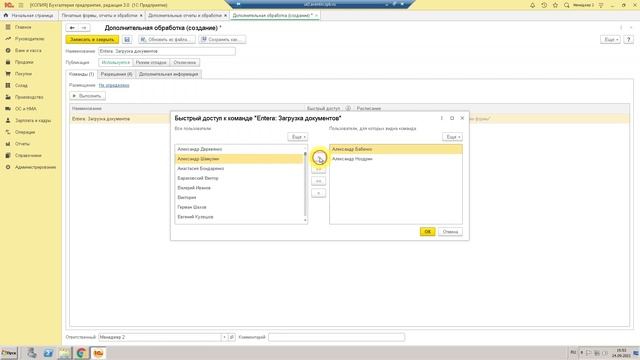Viewport: 640px width, 360px height.
Task: Open the service settings icon near Менеджер 2
Action: click(x=601, y=5)
